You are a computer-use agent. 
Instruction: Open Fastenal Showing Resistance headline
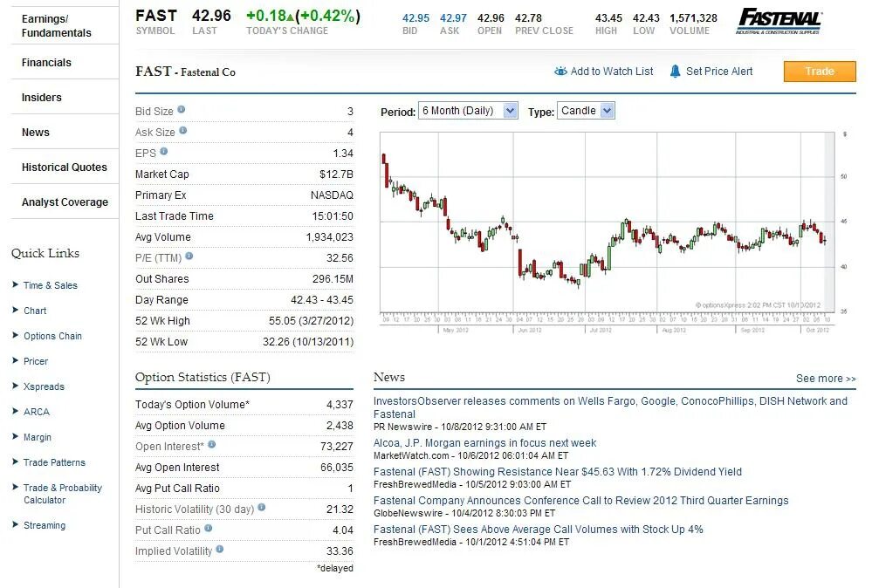[557, 472]
